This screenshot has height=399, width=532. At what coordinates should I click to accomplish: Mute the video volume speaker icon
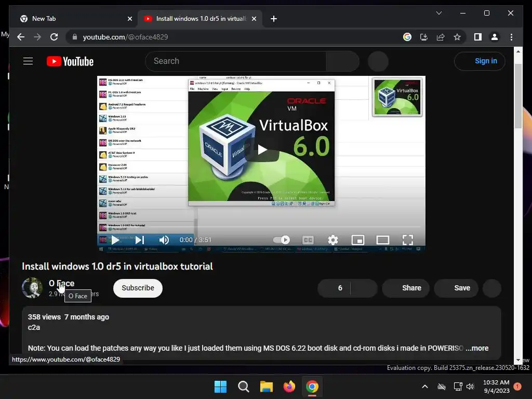click(164, 240)
